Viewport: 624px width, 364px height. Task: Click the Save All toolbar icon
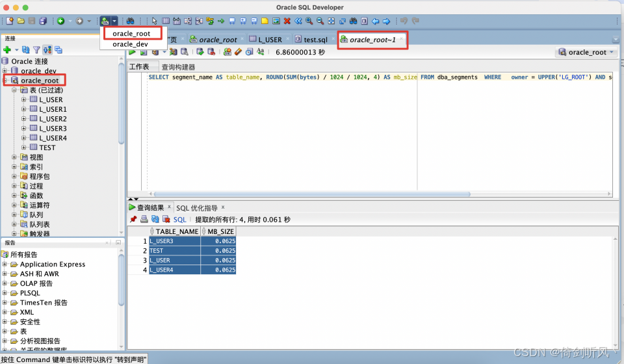pos(43,21)
